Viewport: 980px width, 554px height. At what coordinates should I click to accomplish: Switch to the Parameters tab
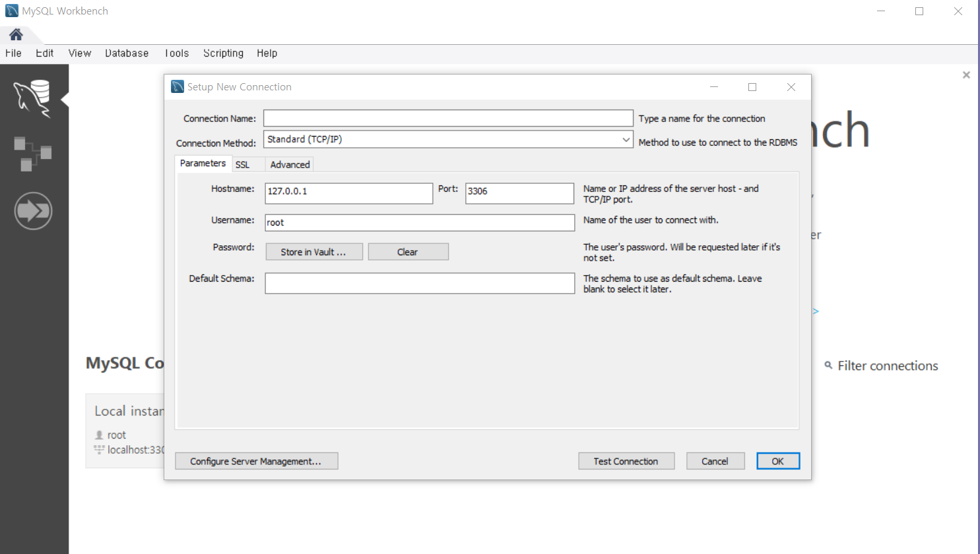(x=203, y=164)
